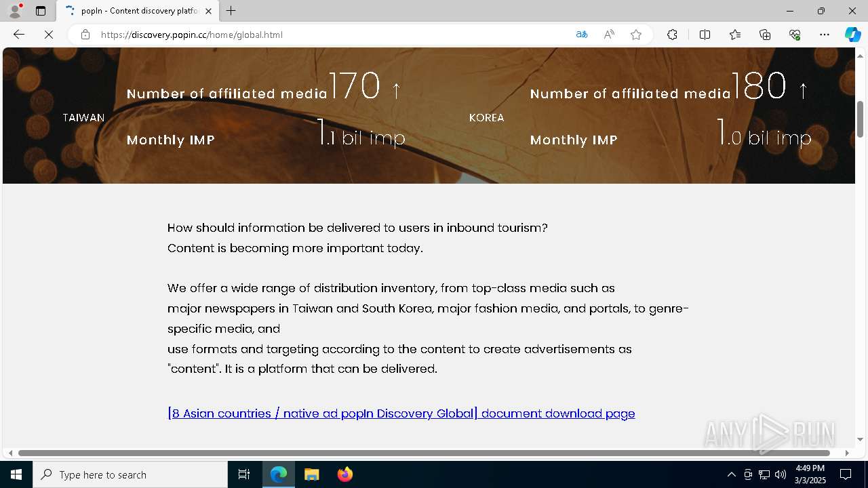Select the inbound tourism question text
The height and width of the screenshot is (488, 868).
[357, 228]
